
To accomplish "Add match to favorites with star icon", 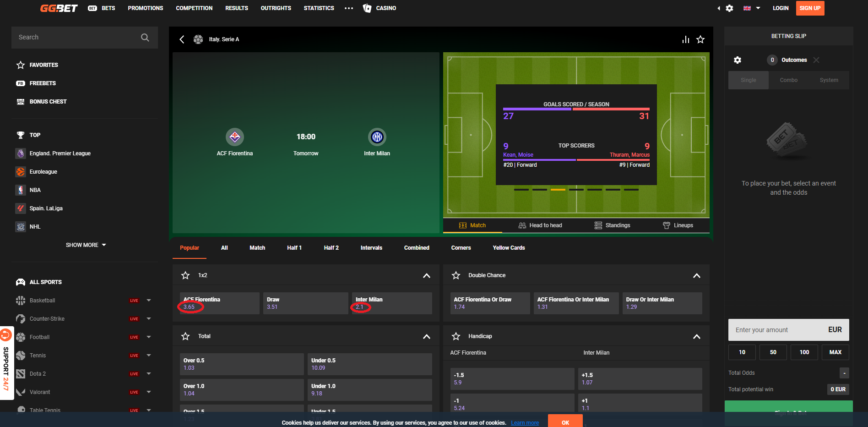I will [700, 39].
